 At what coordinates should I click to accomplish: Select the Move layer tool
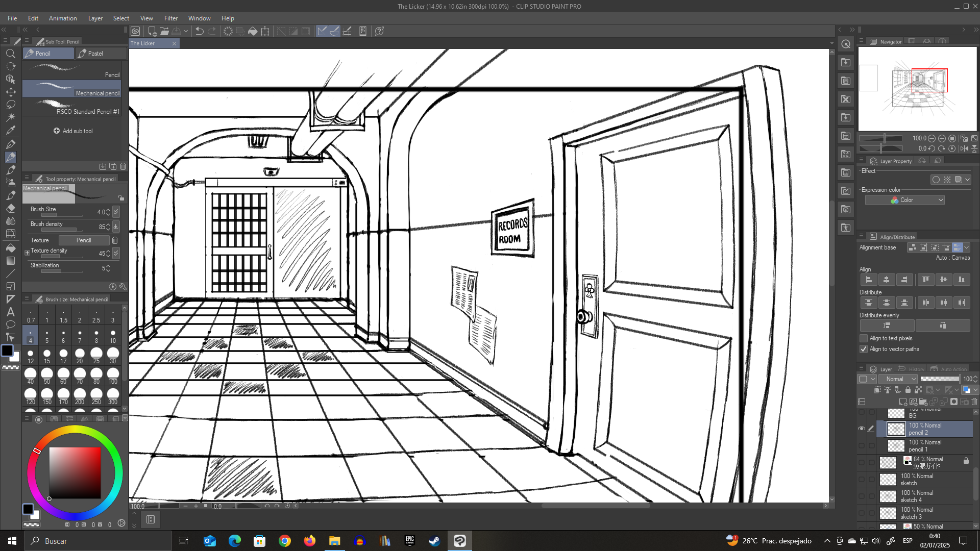coord(11,92)
